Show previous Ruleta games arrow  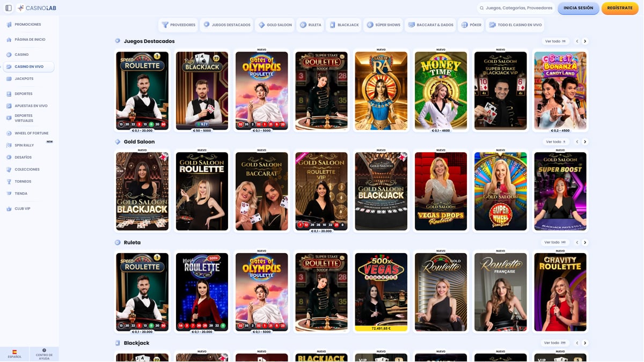pos(577,242)
